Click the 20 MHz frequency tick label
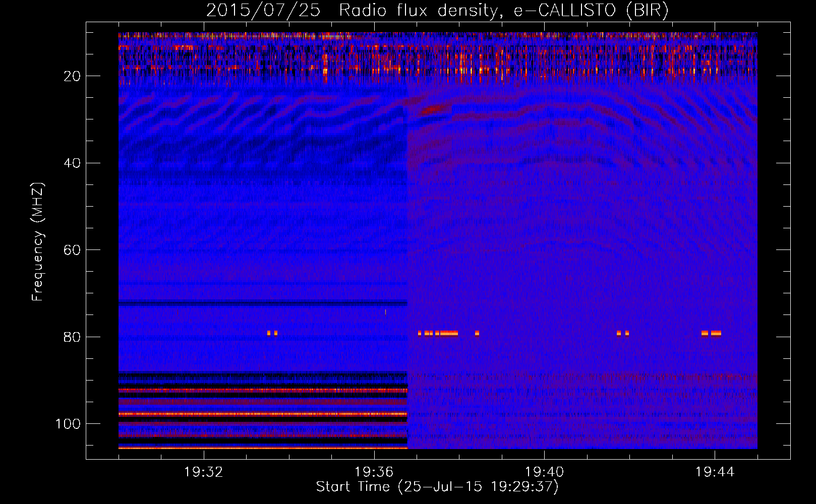 tap(72, 76)
